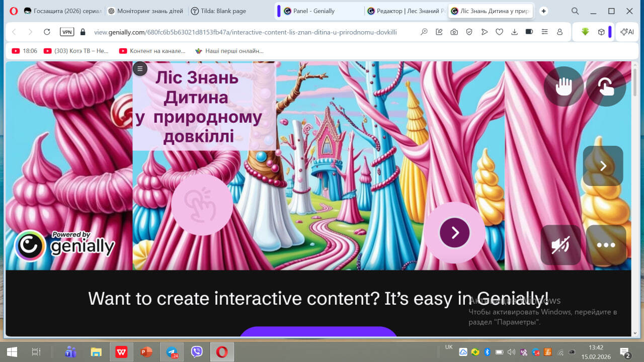This screenshot has width=644, height=362.
Task: Toggle the VPN badge in address bar
Action: point(67,32)
